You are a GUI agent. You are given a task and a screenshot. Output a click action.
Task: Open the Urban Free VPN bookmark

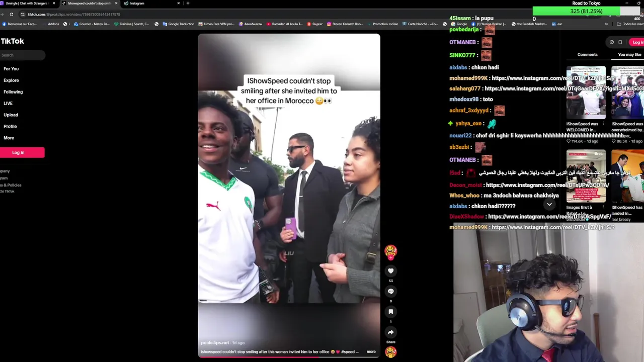[216, 24]
